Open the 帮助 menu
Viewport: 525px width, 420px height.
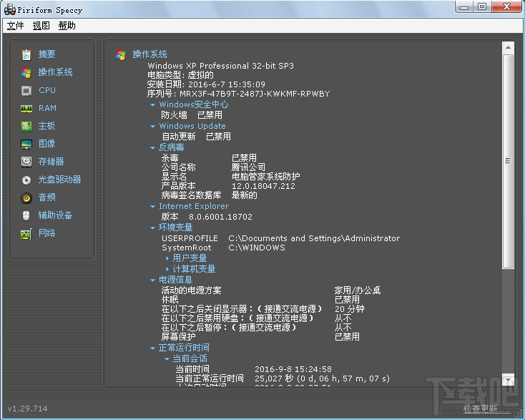(67, 26)
